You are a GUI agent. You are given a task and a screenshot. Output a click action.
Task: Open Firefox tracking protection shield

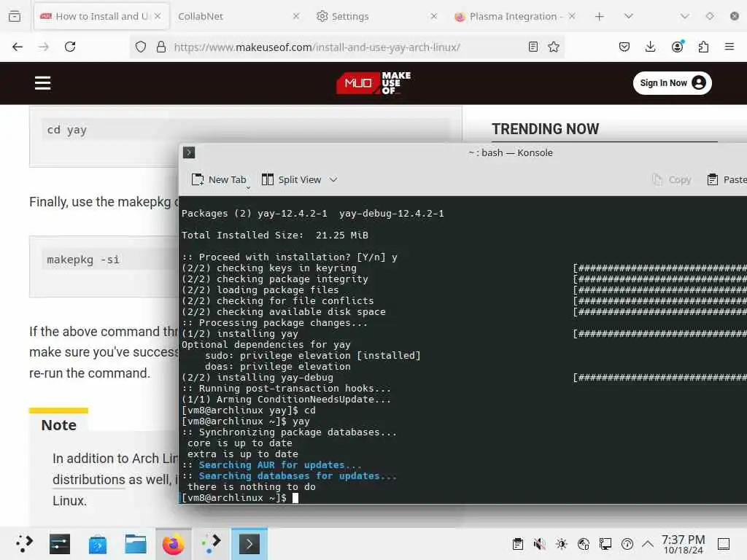click(x=141, y=47)
